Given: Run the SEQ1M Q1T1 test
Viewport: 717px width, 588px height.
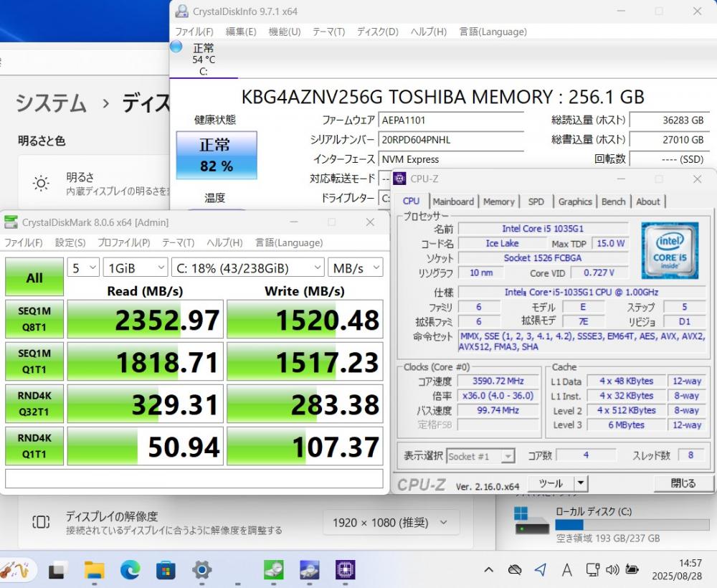Looking at the screenshot, I should 34,361.
